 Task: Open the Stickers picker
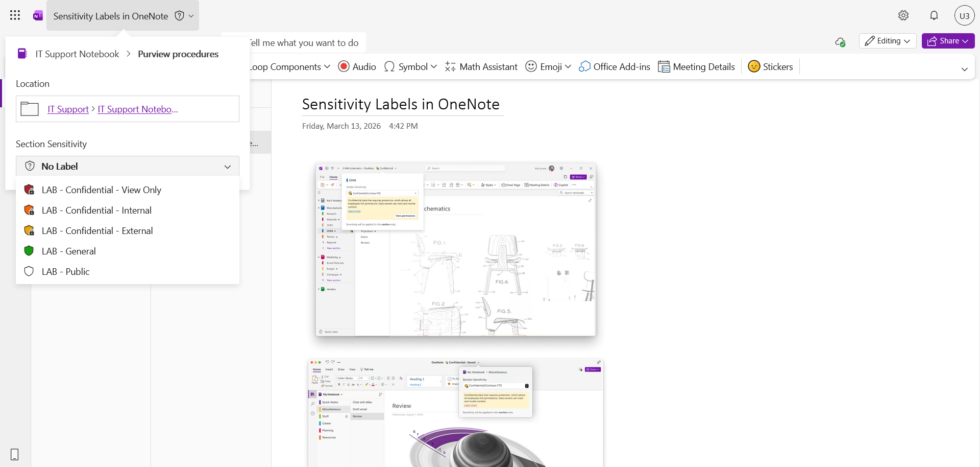click(770, 66)
